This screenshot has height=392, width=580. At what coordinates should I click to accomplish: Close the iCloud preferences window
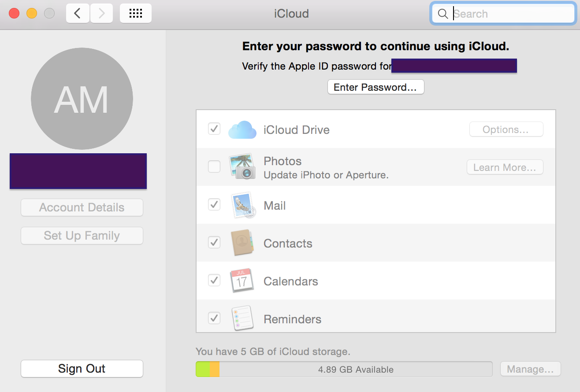(x=14, y=13)
